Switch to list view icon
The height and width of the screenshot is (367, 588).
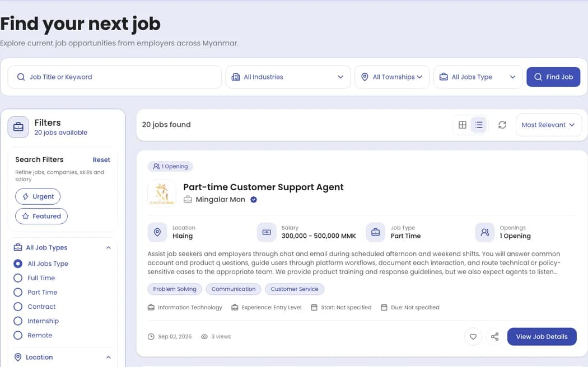(x=478, y=125)
